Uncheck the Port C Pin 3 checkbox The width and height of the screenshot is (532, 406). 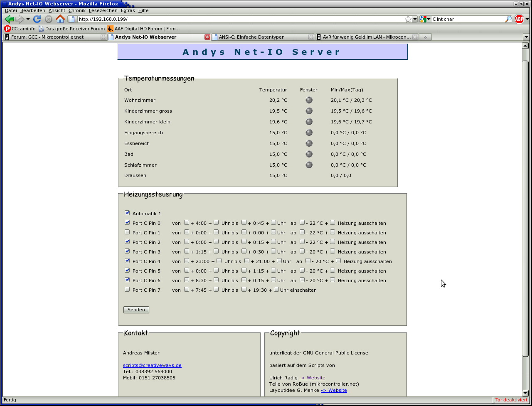(x=127, y=251)
